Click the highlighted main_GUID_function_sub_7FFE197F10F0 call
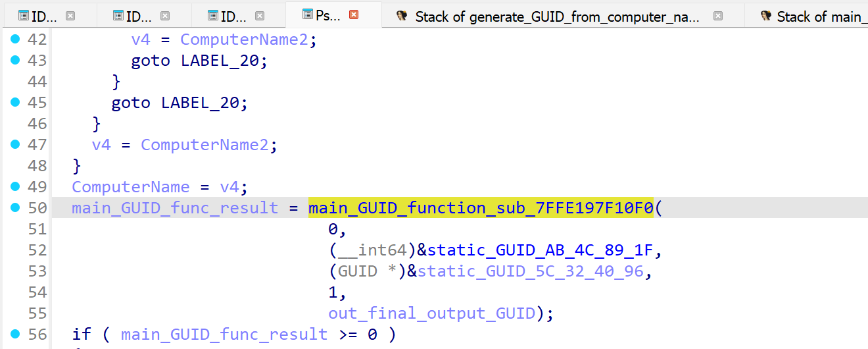 click(481, 208)
